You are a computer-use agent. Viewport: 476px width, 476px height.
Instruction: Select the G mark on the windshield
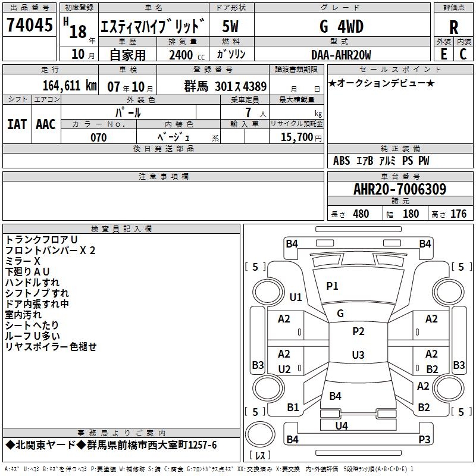pos(340,313)
